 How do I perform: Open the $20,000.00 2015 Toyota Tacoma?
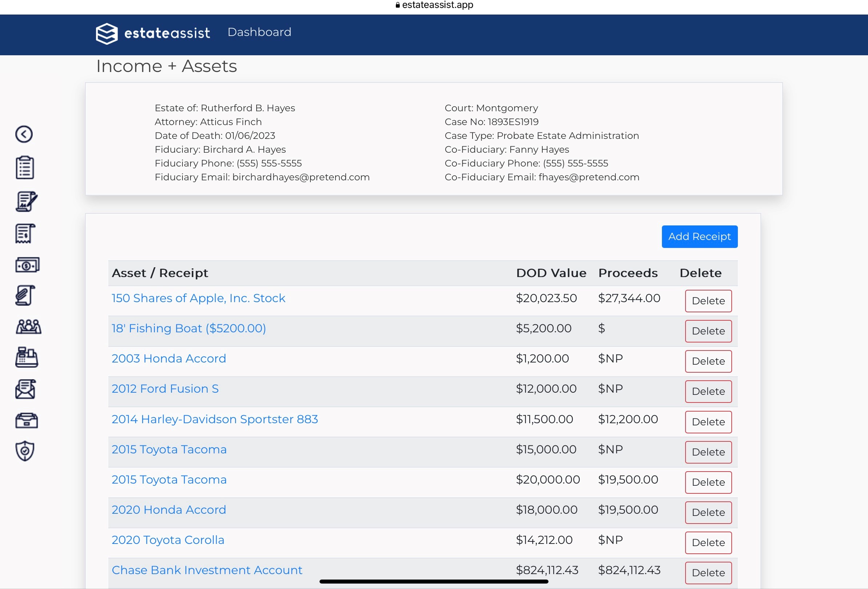(x=169, y=480)
